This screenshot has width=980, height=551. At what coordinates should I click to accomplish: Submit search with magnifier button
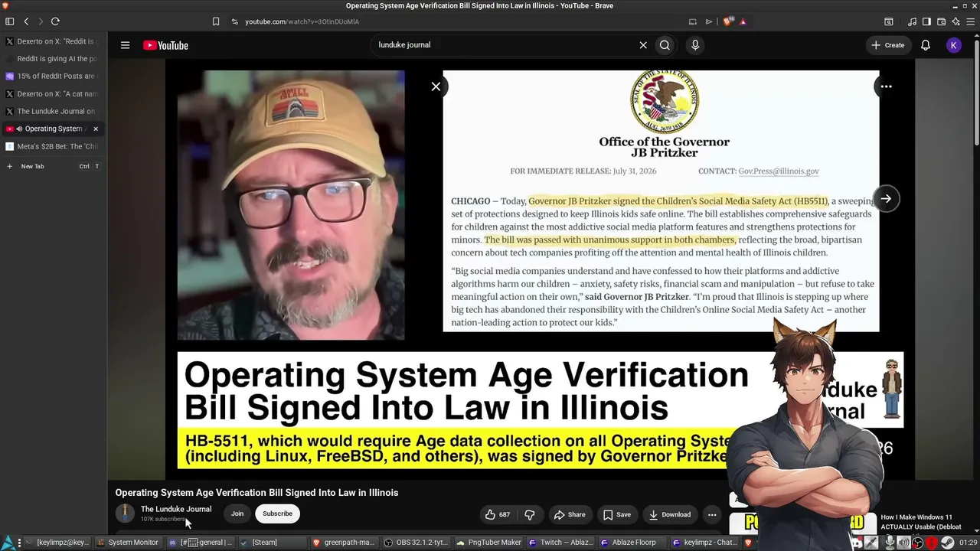click(x=665, y=45)
